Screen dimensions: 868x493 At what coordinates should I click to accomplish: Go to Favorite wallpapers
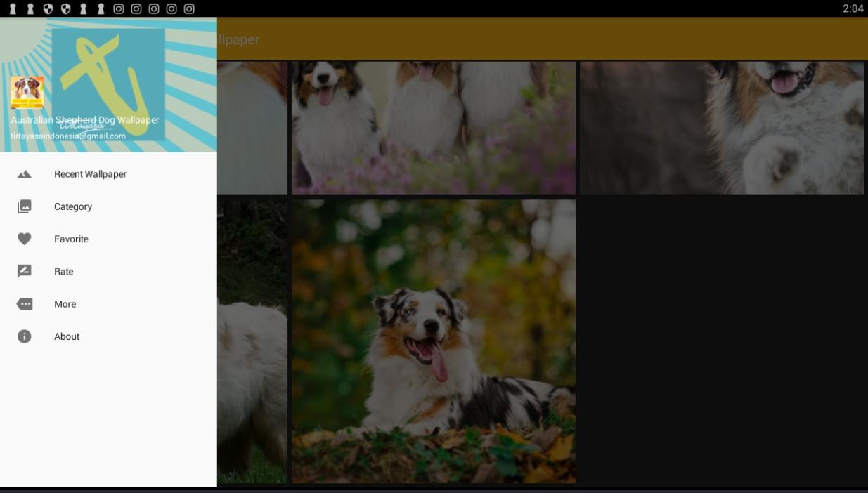pyautogui.click(x=108, y=239)
